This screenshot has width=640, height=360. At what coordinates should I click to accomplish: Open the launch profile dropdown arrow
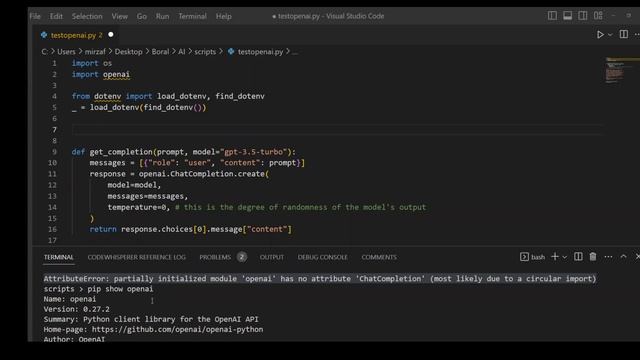tap(564, 257)
